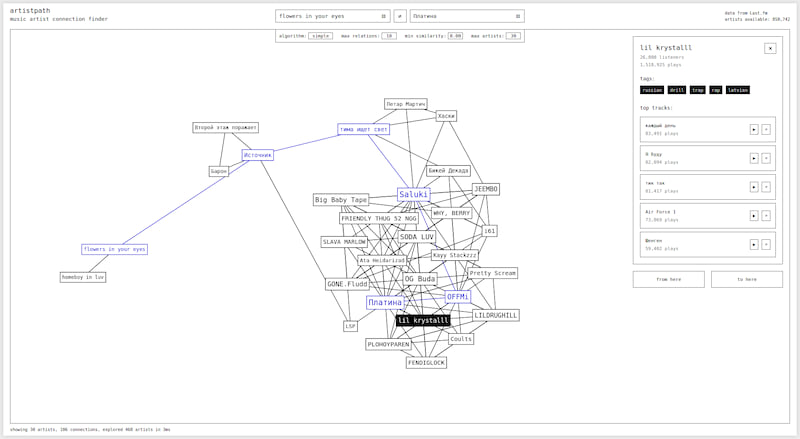
Task: Click the small button beside Air Force 1's play
Action: pyautogui.click(x=766, y=215)
